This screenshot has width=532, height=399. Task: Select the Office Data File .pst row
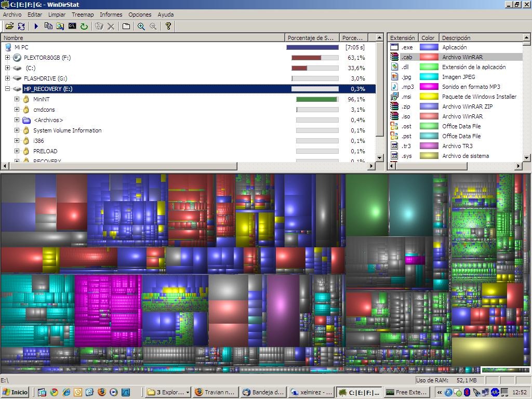point(455,136)
